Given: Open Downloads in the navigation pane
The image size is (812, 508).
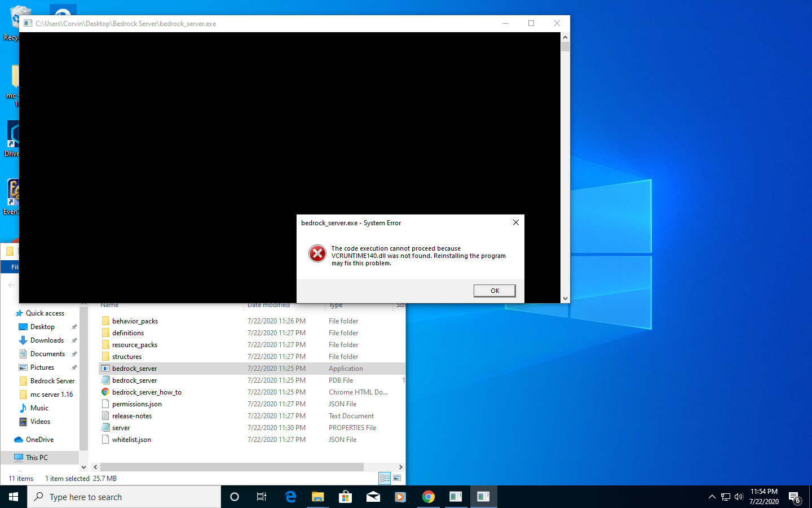Looking at the screenshot, I should (47, 340).
